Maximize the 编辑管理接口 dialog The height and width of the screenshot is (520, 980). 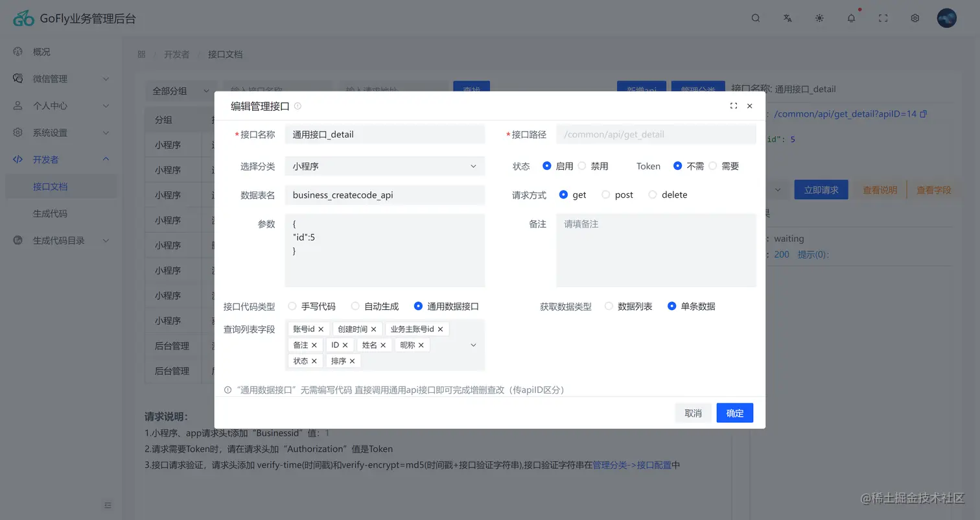point(734,106)
